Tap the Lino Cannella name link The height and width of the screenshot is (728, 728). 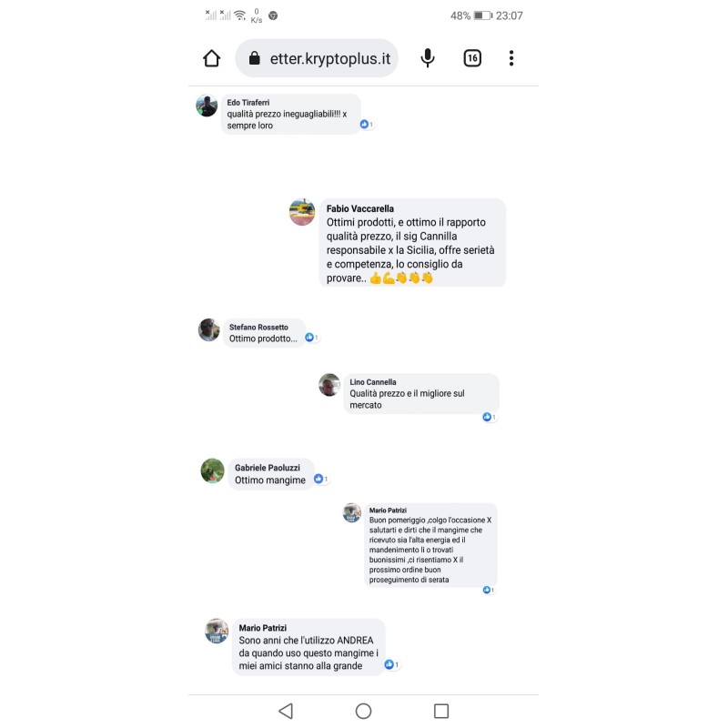click(373, 382)
